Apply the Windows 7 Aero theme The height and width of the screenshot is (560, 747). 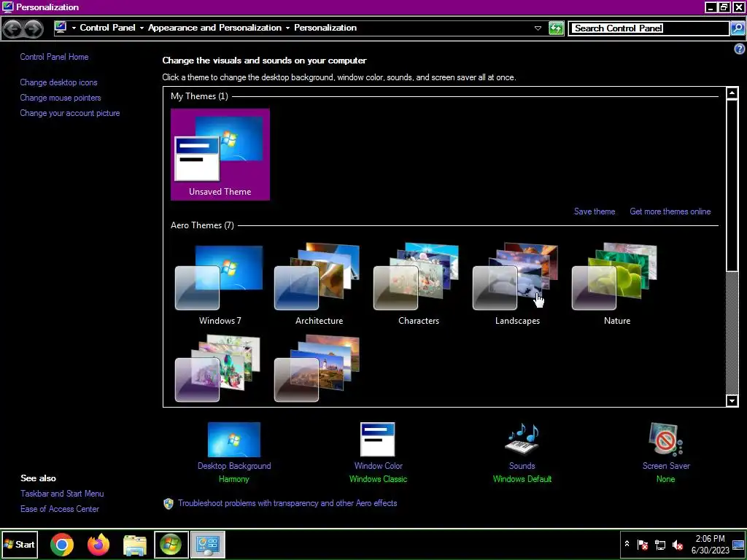(x=220, y=284)
